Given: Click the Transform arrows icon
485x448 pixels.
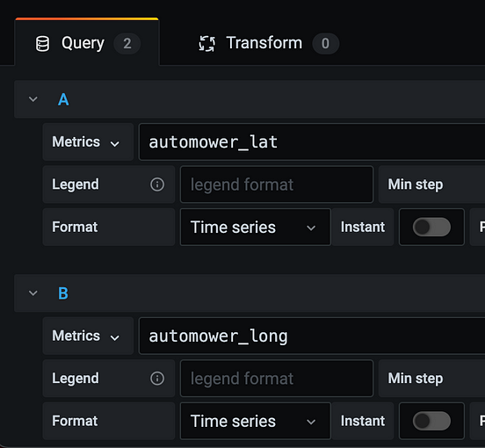Looking at the screenshot, I should (206, 44).
